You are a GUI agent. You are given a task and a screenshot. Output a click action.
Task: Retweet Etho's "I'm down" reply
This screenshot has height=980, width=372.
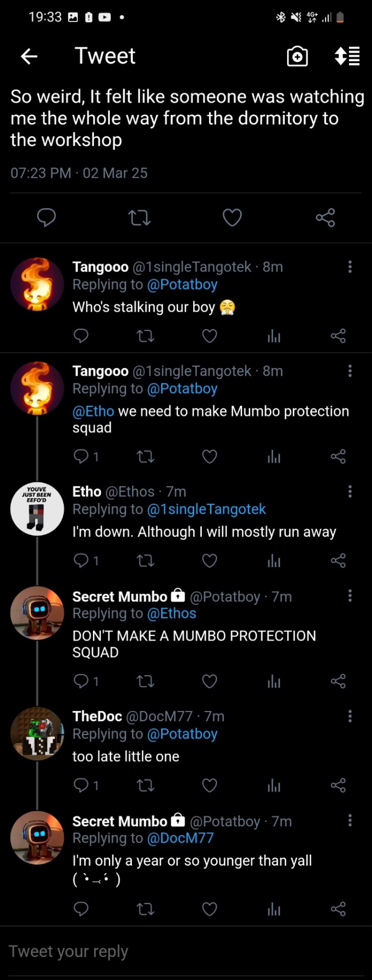(x=146, y=561)
